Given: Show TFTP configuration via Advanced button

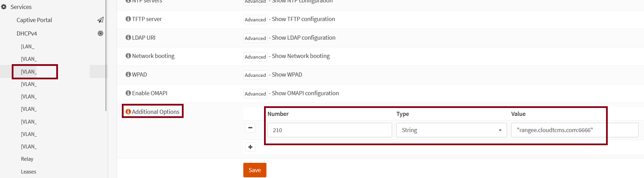Looking at the screenshot, I should 255,20.
